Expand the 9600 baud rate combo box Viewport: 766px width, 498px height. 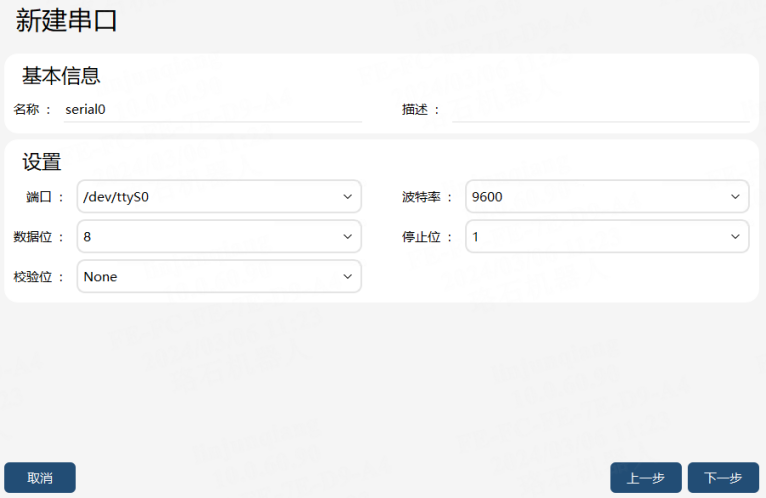pyautogui.click(x=607, y=196)
